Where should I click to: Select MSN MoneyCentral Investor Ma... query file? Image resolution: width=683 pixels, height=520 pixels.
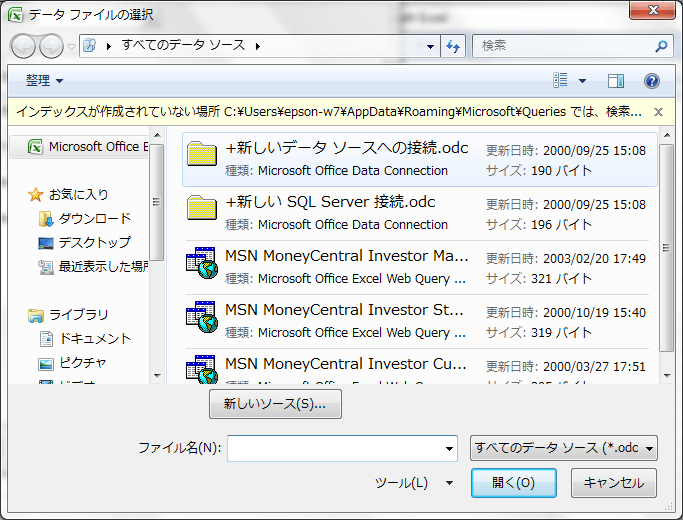click(x=419, y=267)
